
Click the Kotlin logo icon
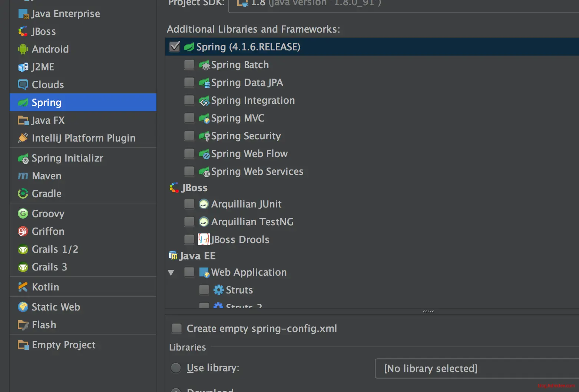click(x=23, y=287)
